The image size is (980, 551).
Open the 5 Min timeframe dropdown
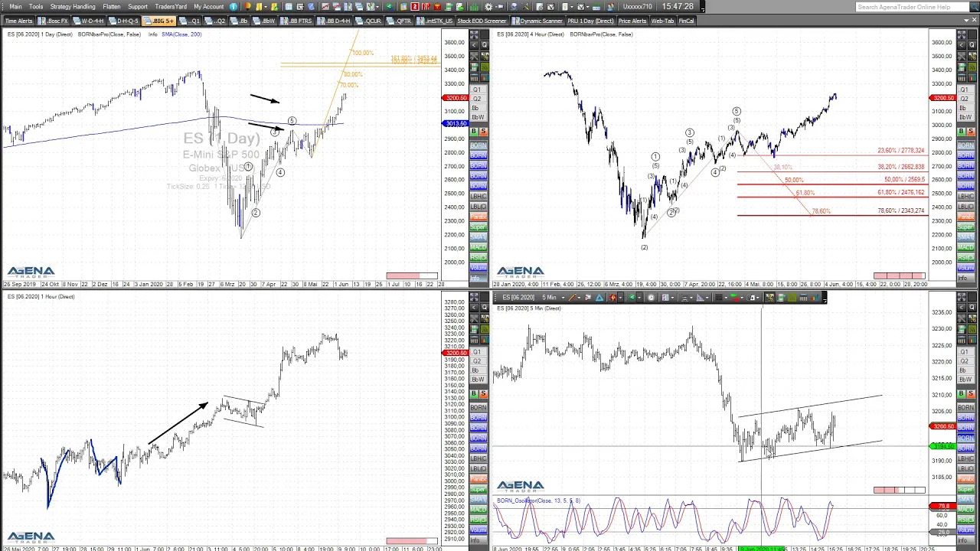tap(563, 298)
